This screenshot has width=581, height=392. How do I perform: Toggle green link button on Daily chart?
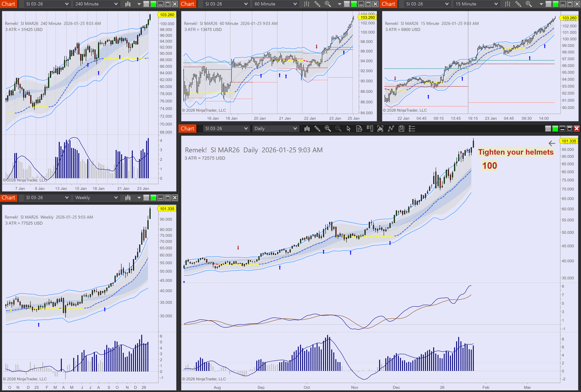click(555, 128)
